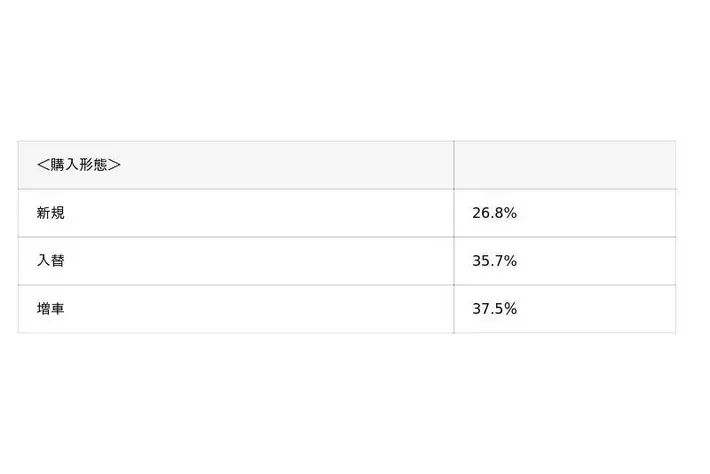Click the 入替 row label

tap(51, 261)
